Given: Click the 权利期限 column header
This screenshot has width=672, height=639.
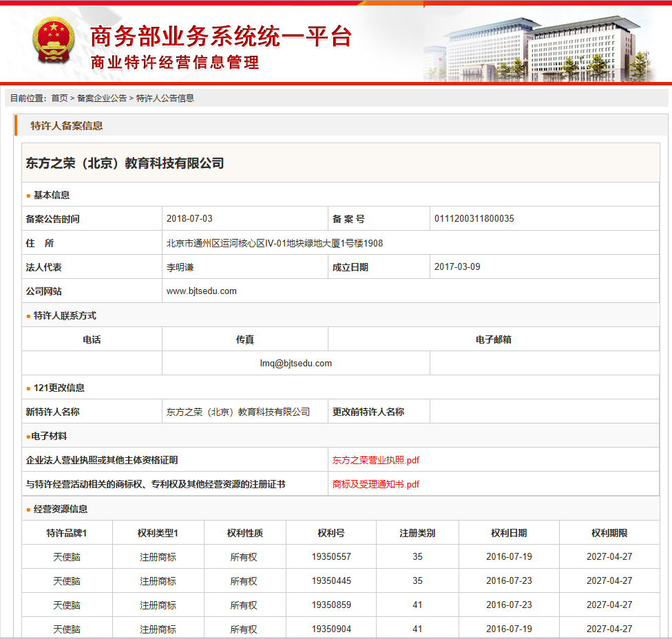Looking at the screenshot, I should click(609, 533).
